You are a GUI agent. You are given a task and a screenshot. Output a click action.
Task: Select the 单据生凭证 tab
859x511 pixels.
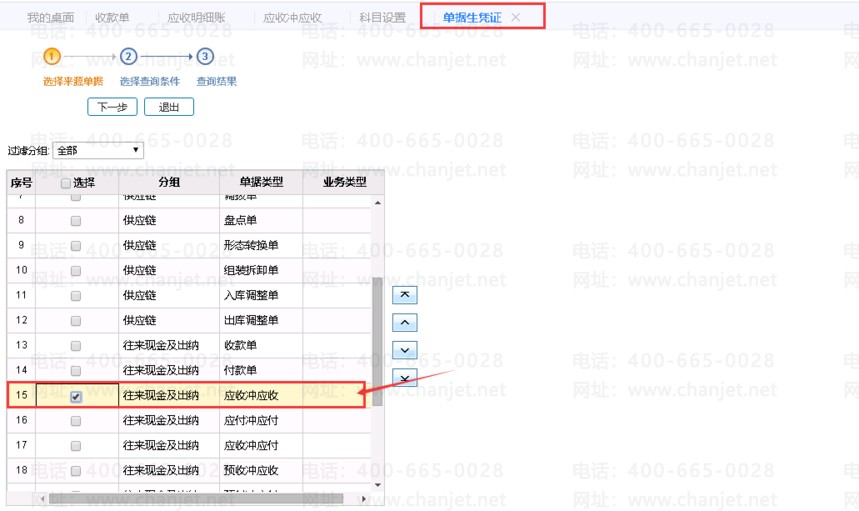pyautogui.click(x=472, y=18)
